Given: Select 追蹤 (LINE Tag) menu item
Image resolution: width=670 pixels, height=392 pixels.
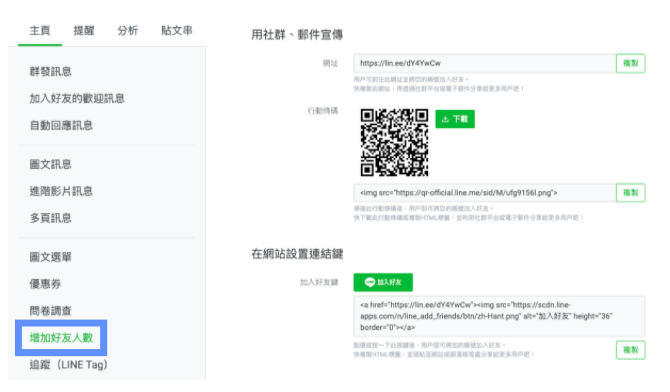Looking at the screenshot, I should 68,365.
